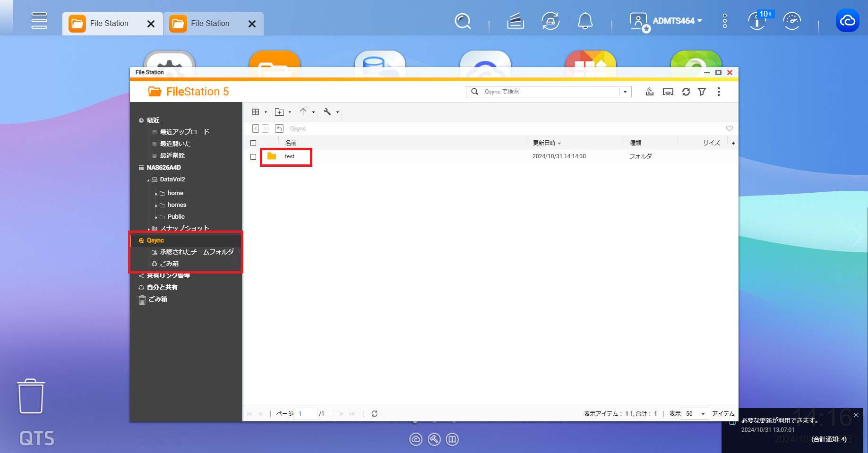Close the first File Station tab

coord(151,24)
